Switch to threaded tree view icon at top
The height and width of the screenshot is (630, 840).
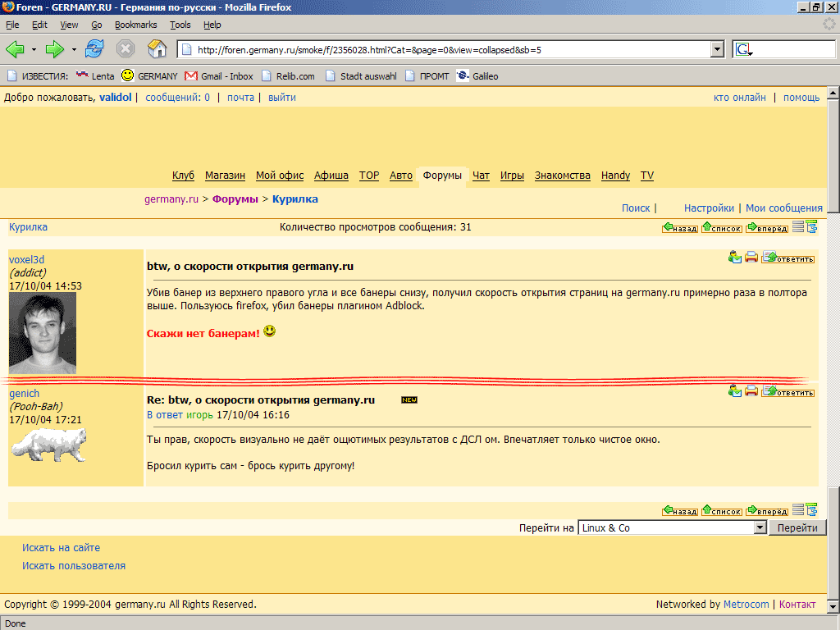(812, 227)
